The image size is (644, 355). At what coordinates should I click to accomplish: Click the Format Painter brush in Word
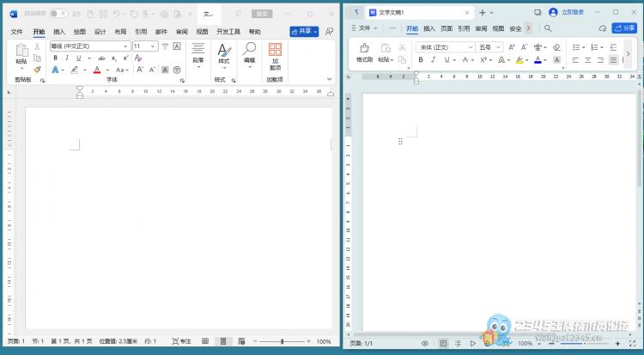point(37,70)
